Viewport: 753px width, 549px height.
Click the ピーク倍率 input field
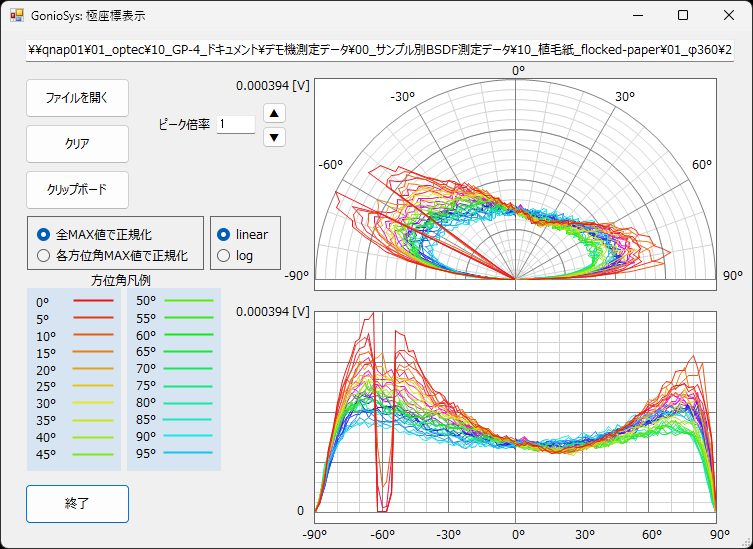(x=236, y=125)
